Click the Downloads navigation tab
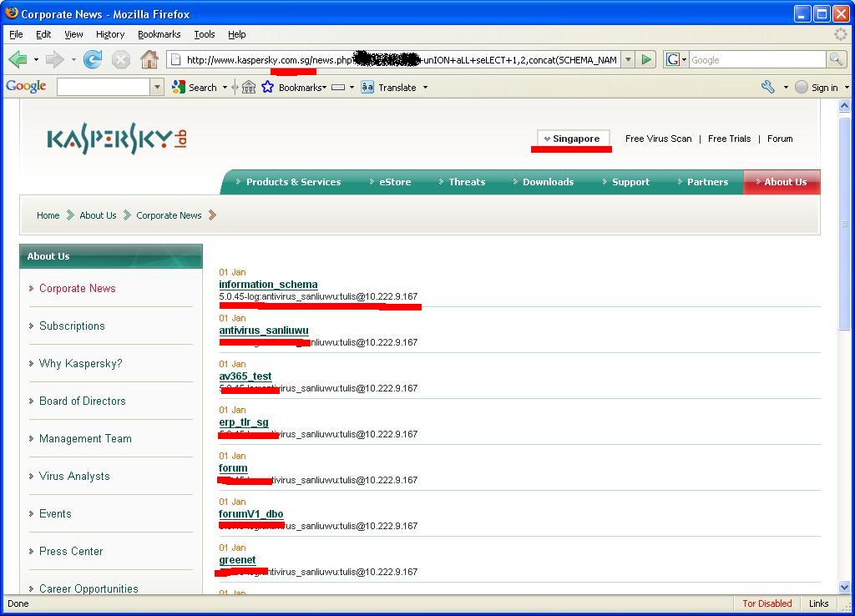Image resolution: width=855 pixels, height=616 pixels. coord(543,182)
